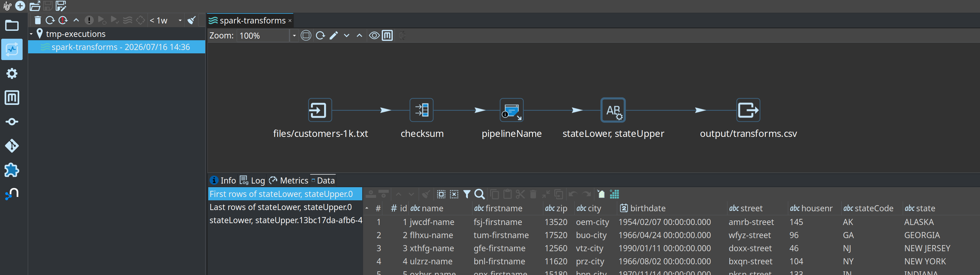980x275 pixels.
Task: Select 'Last rows of stateLower, stateUpper.0'
Action: point(285,207)
